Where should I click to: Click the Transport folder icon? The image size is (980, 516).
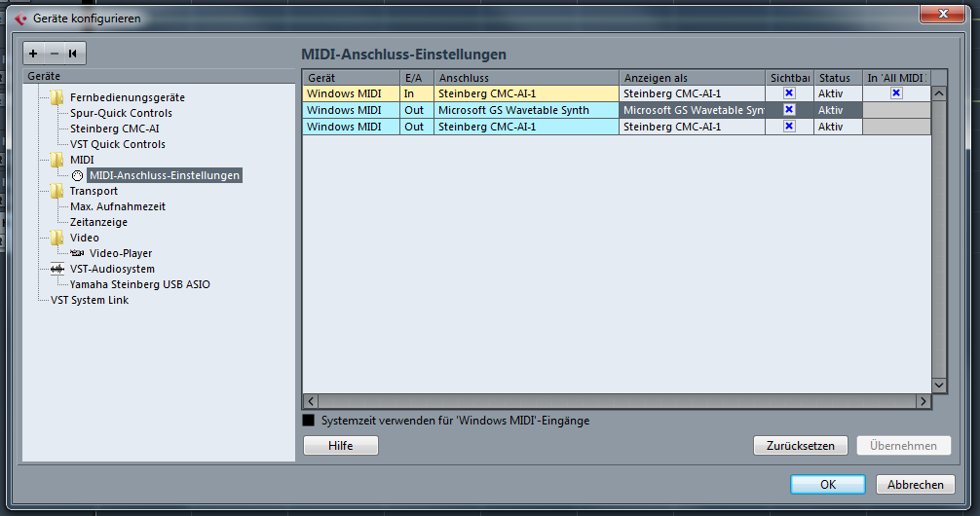pos(57,191)
